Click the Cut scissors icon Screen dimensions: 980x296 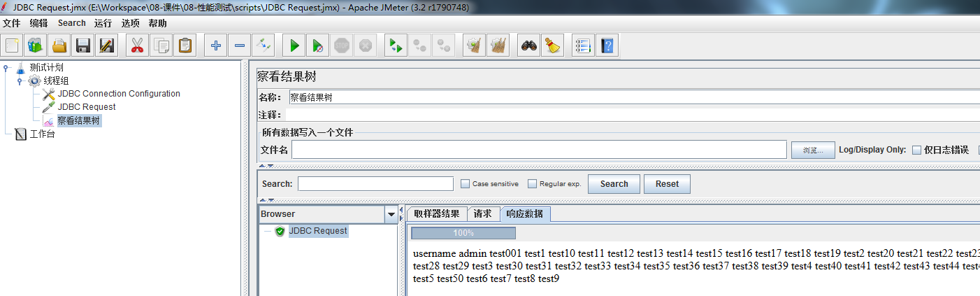(137, 46)
